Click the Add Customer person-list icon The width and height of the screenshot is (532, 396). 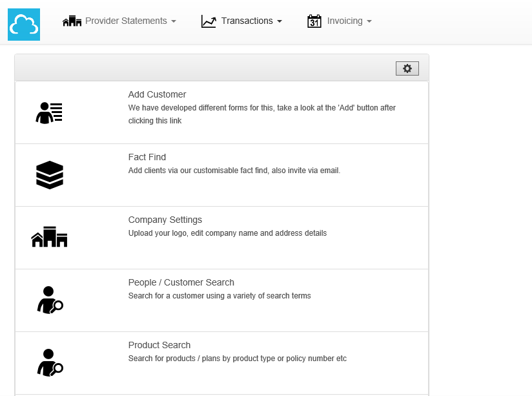coord(49,112)
